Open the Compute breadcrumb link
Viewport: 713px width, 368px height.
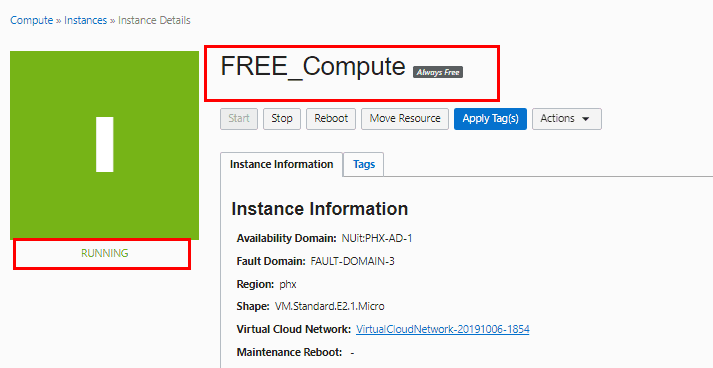tap(31, 20)
